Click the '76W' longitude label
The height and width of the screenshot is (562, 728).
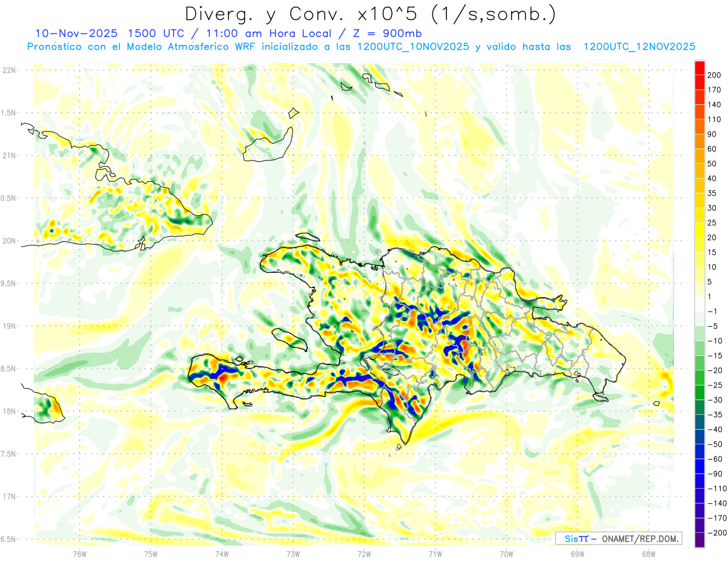[79, 554]
